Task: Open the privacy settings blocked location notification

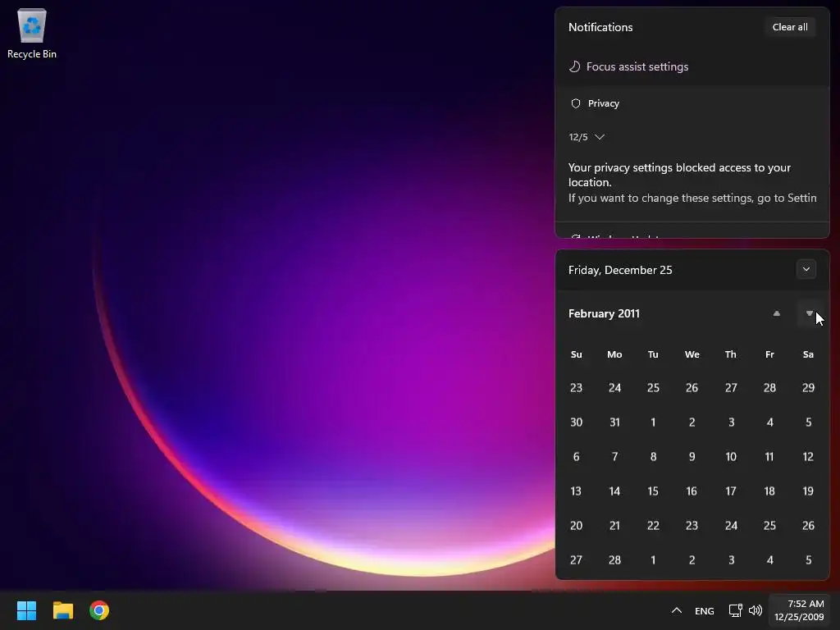Action: click(x=692, y=183)
